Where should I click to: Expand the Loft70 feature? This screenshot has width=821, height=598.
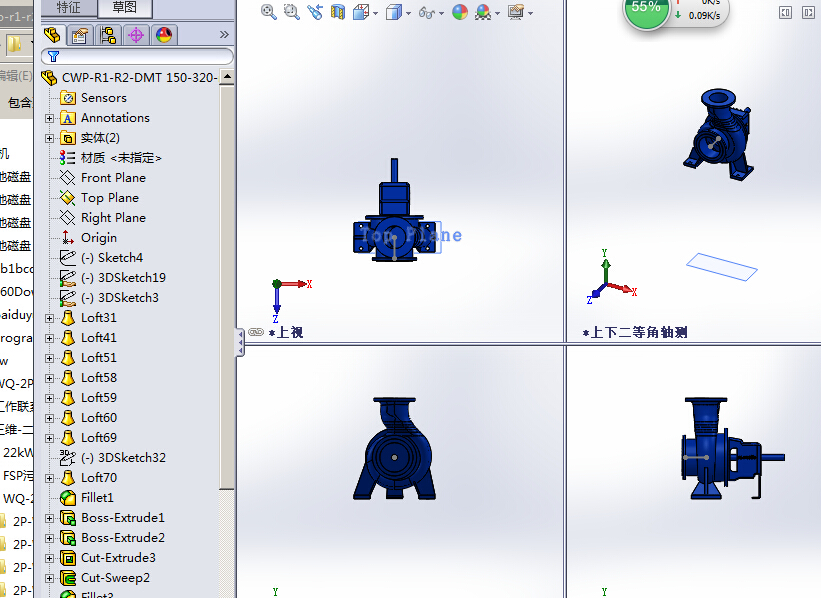click(49, 478)
